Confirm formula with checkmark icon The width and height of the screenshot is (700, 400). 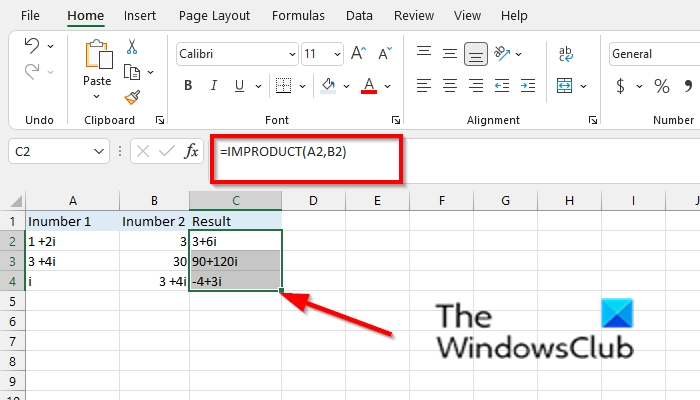pyautogui.click(x=167, y=151)
